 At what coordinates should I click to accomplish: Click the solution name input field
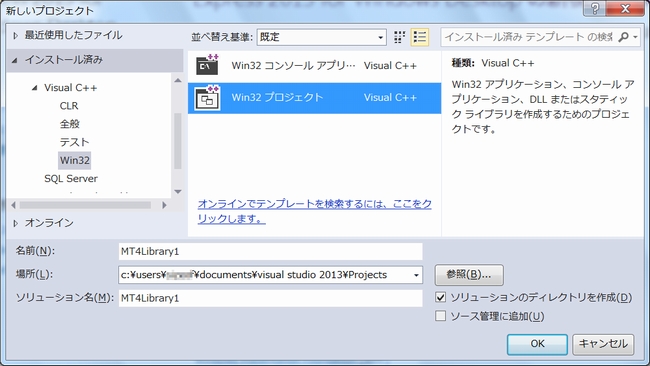click(x=270, y=298)
